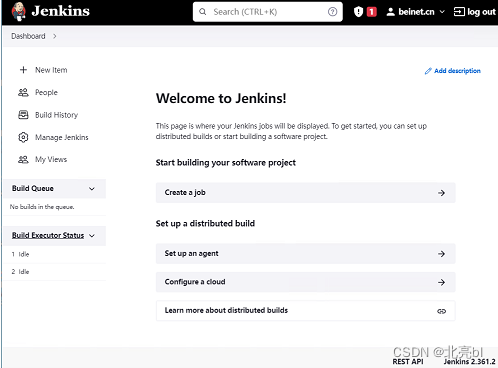Image resolution: width=498 pixels, height=368 pixels.
Task: Click Configure a cloud
Action: (x=306, y=282)
